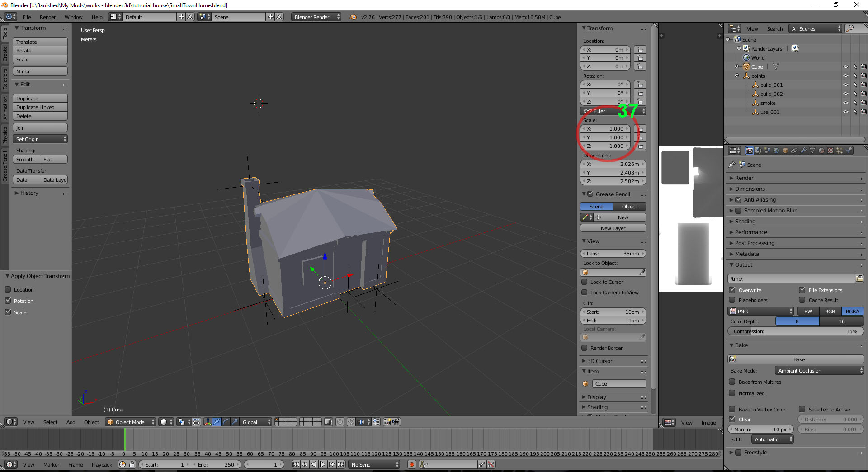The height and width of the screenshot is (472, 868).
Task: Click the Bake button
Action: 796,359
